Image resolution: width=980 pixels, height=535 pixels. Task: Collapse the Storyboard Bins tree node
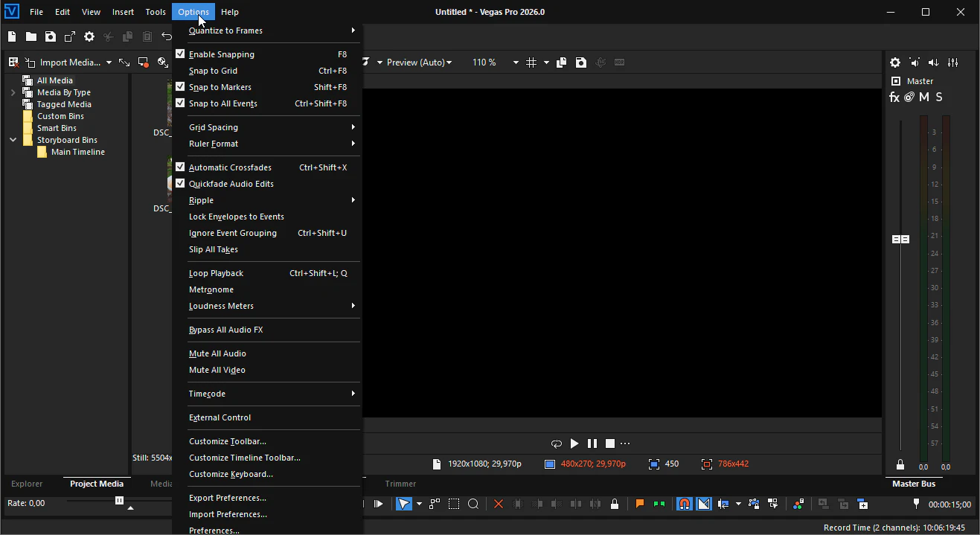[x=13, y=140]
